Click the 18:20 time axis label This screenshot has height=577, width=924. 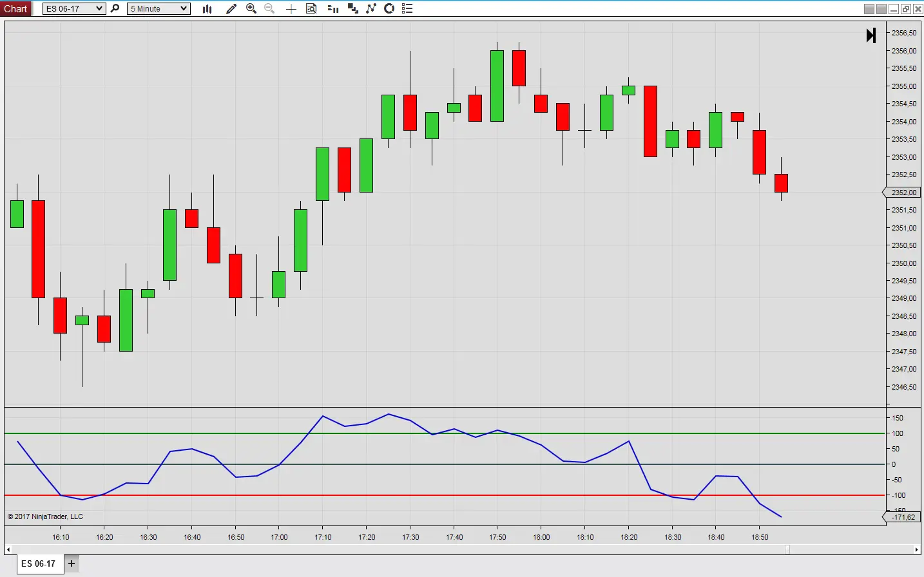point(629,537)
